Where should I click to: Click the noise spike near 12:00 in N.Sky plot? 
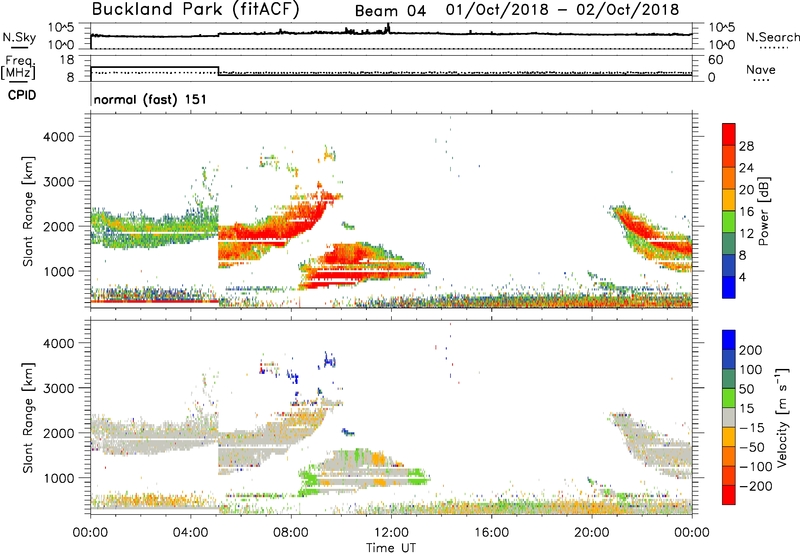tap(388, 28)
